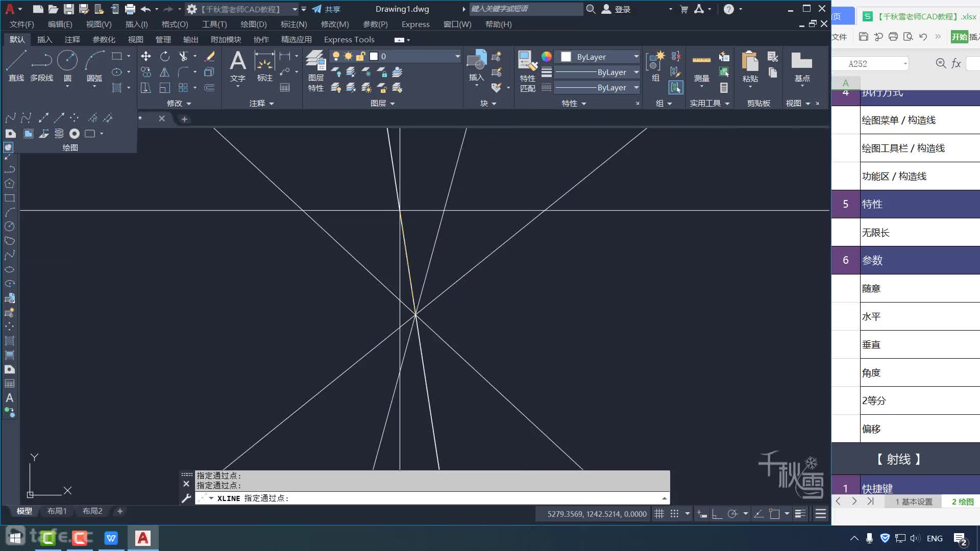Open the 文件(F) menu
Screen dimensions: 980x551
click(x=22, y=24)
